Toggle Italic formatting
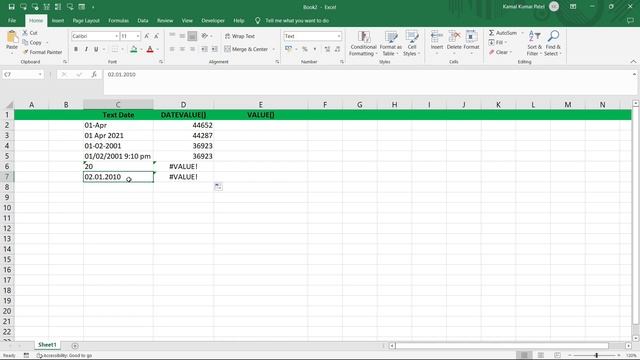The width and height of the screenshot is (640, 360). [x=86, y=49]
